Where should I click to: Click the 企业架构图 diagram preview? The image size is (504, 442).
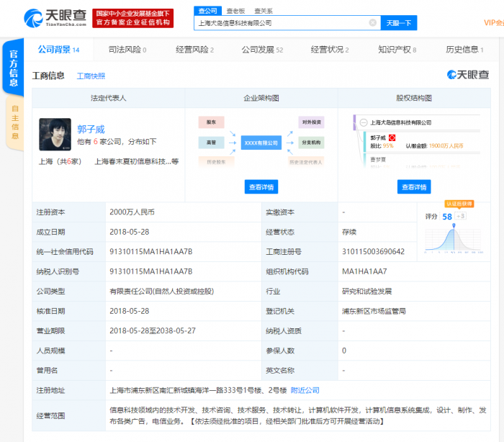(261, 141)
